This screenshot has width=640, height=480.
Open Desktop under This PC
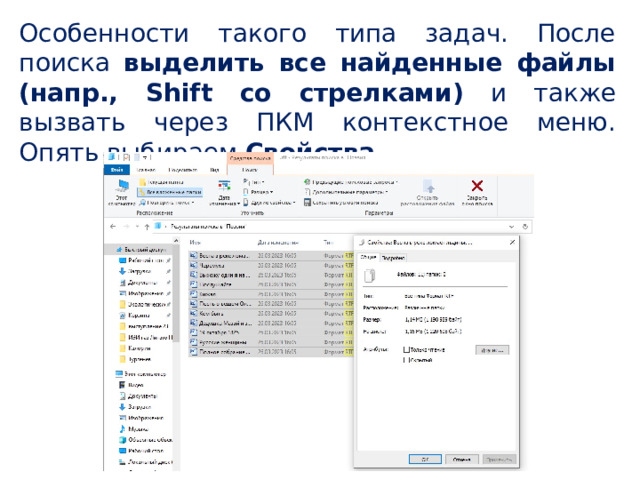click(141, 451)
